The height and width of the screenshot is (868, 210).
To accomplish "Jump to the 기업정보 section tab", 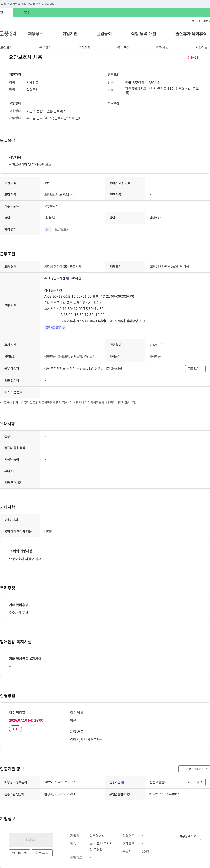I will click(201, 47).
